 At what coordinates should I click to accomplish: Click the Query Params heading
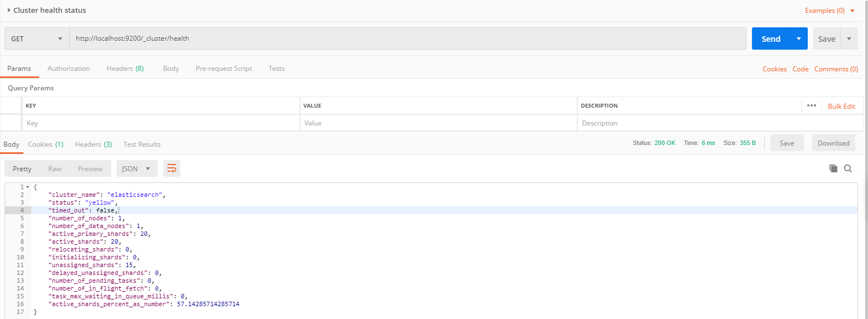[31, 88]
